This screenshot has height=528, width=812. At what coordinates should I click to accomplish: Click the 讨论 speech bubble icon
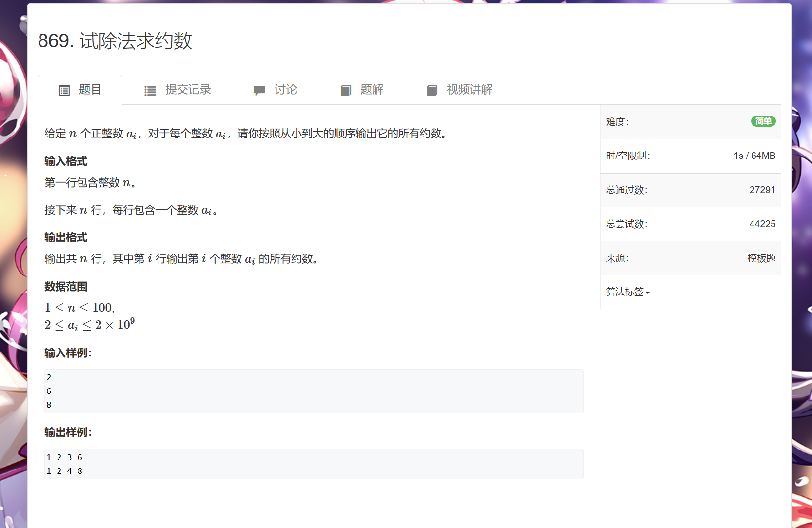point(259,90)
